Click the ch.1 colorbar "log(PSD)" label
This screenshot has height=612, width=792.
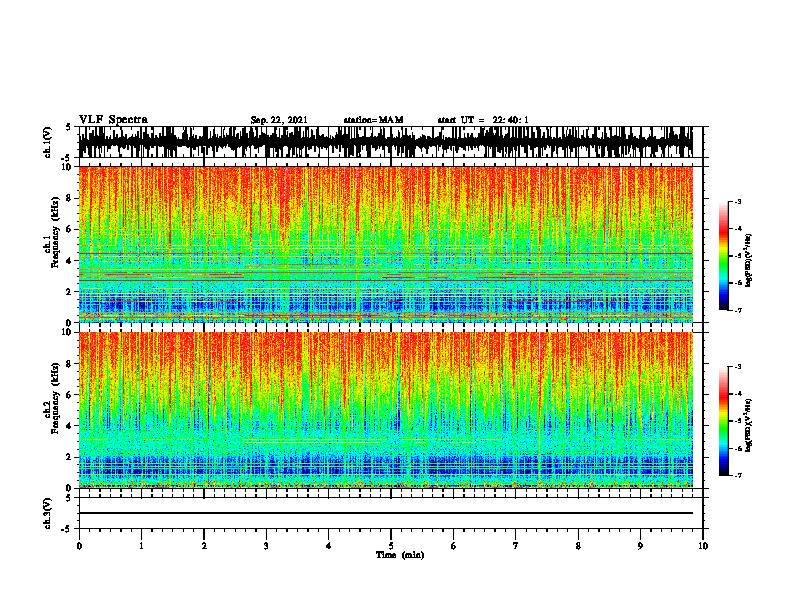point(749,260)
